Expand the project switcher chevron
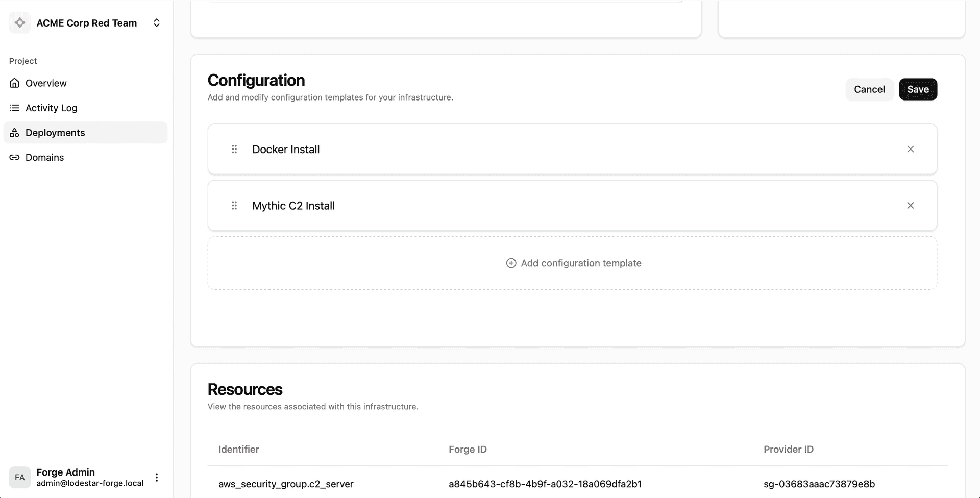The image size is (980, 498). [157, 23]
